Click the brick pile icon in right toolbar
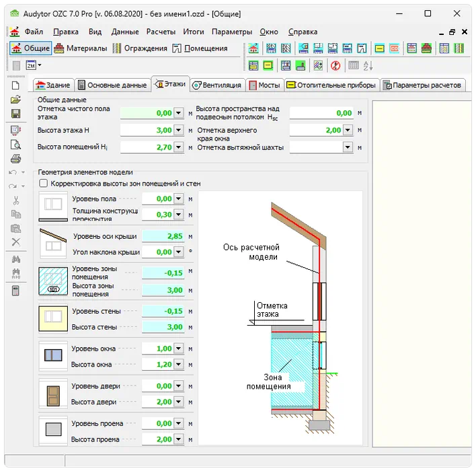The image size is (476, 471). [426, 48]
